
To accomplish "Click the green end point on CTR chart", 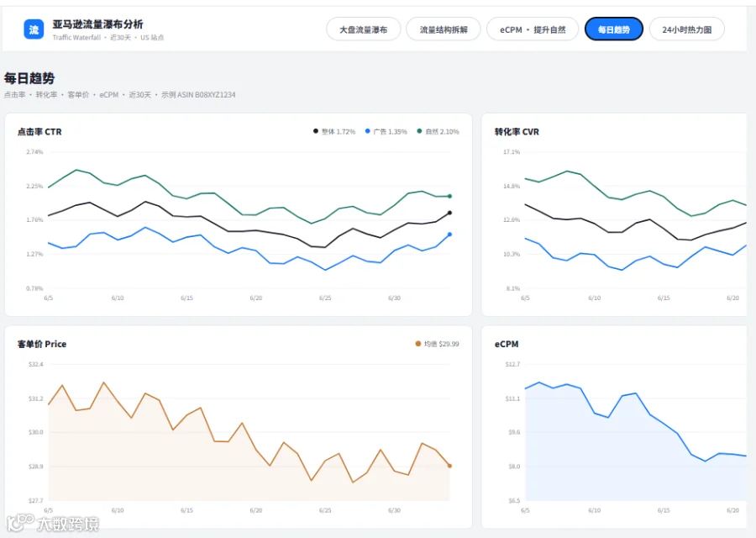I will coord(450,196).
